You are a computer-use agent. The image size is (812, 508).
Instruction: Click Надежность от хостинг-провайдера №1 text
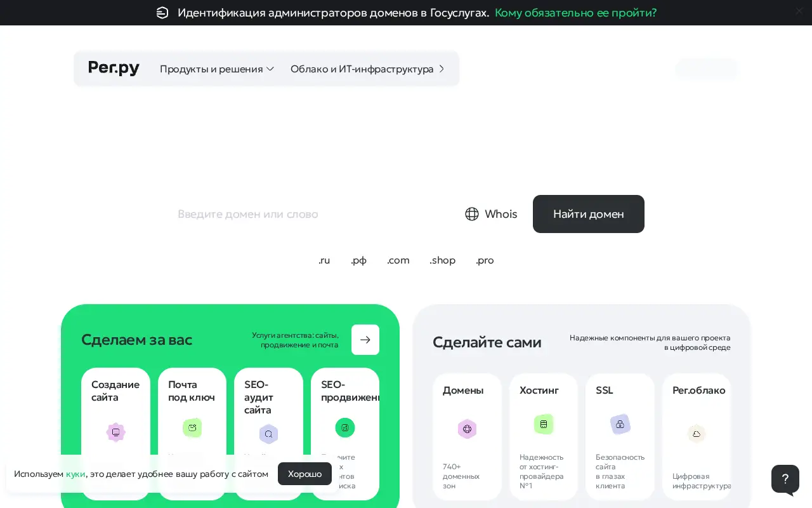[x=542, y=471]
